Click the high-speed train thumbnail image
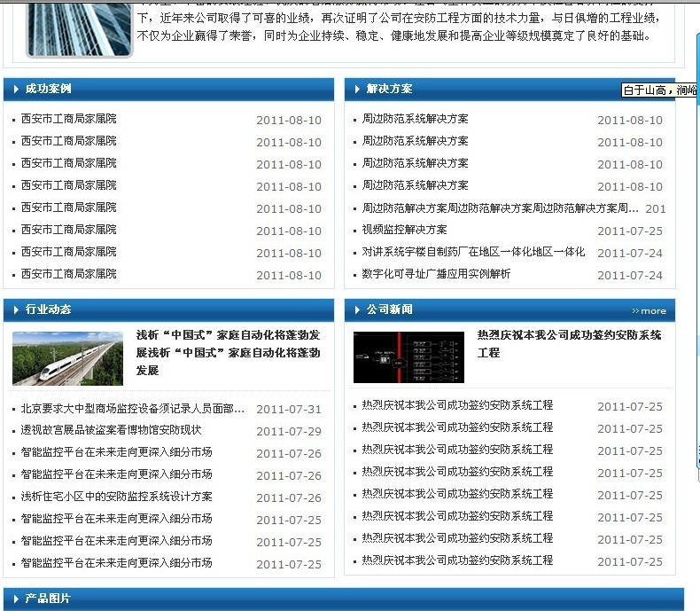Viewport: 700px width, 611px height. 67,358
